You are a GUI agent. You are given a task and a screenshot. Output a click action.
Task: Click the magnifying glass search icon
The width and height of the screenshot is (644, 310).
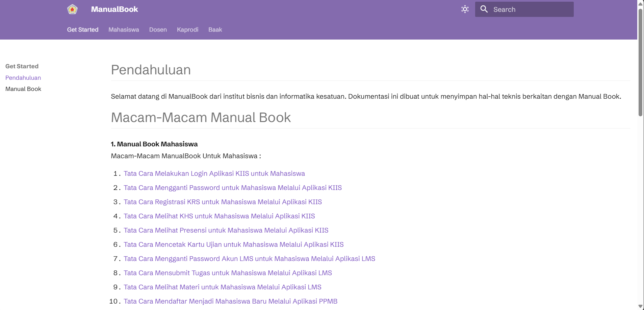click(484, 9)
